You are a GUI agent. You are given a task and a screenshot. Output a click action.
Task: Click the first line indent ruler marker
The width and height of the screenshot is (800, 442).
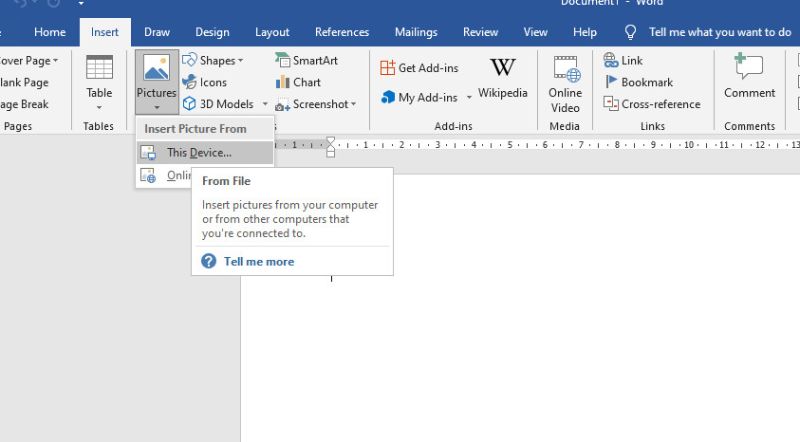[331, 141]
